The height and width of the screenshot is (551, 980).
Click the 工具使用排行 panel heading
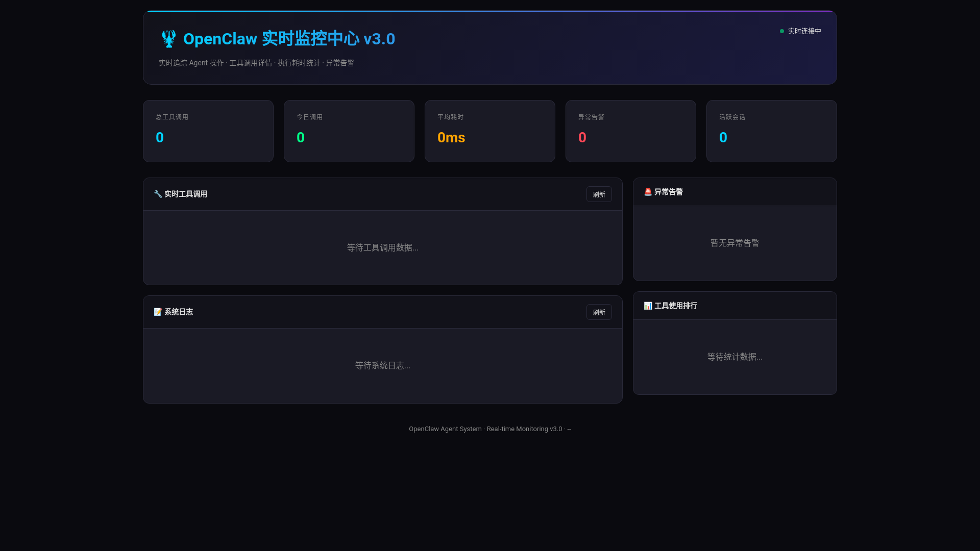click(676, 306)
